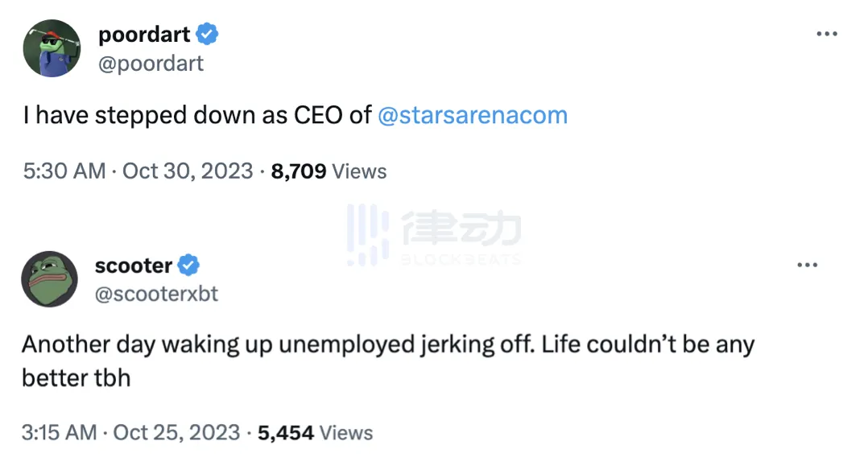This screenshot has width=868, height=470.
Task: Expand more options on scooter's tweet
Action: (807, 265)
